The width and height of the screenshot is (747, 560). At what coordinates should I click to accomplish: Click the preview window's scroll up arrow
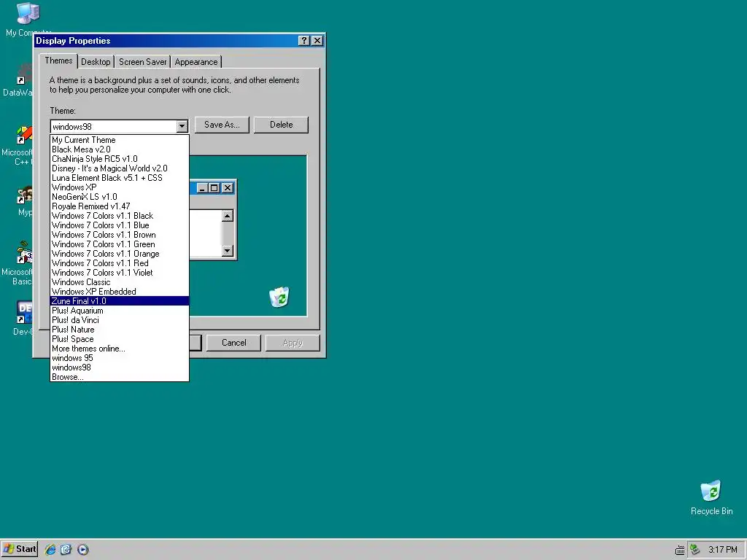[228, 216]
